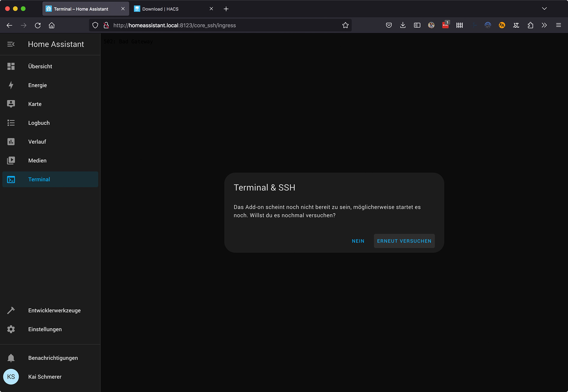568x392 pixels.
Task: Open the Firefox hamburger application menu
Action: tap(559, 25)
